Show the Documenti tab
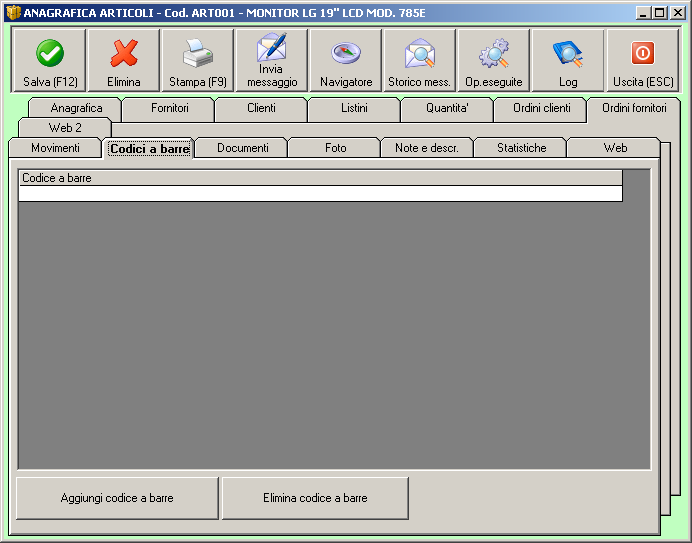 [x=242, y=148]
